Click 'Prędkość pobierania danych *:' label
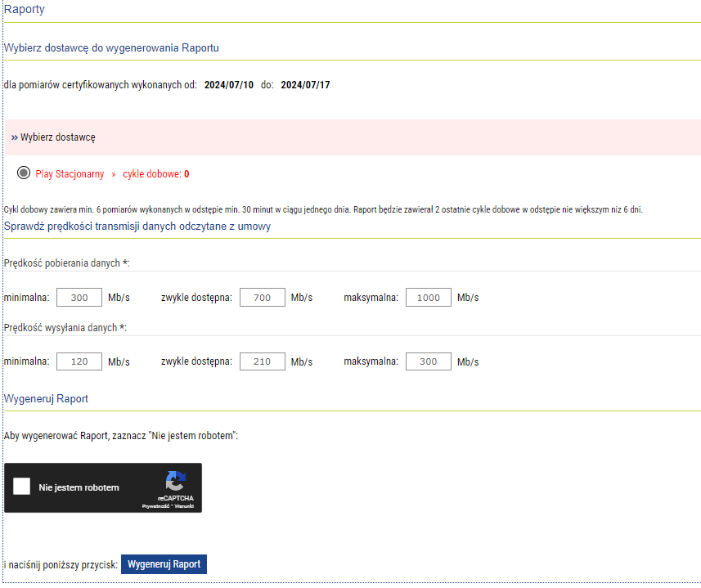 point(66,263)
